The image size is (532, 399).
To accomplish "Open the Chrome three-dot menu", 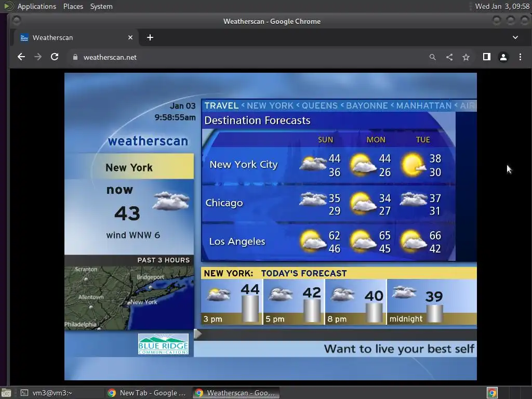I will coord(520,57).
